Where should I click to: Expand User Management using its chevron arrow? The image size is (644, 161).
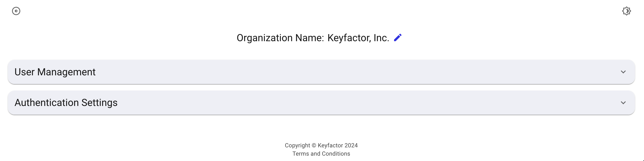[623, 72]
